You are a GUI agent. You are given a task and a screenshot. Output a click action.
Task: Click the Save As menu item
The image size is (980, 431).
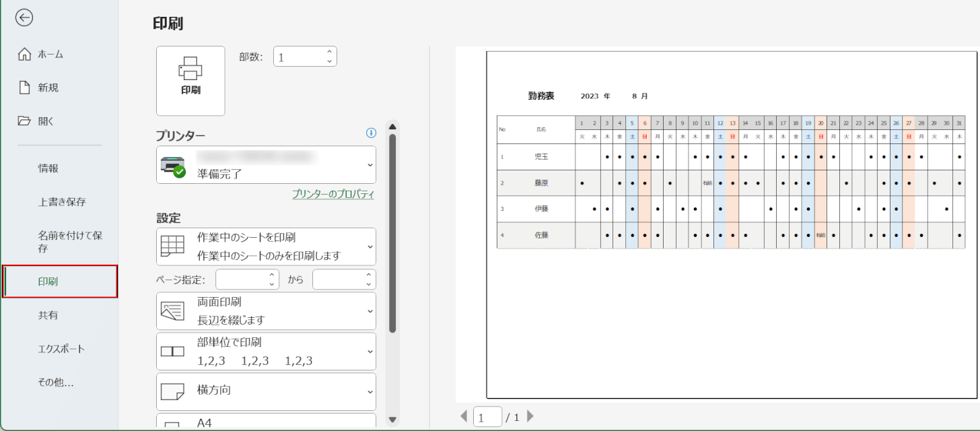tap(70, 242)
